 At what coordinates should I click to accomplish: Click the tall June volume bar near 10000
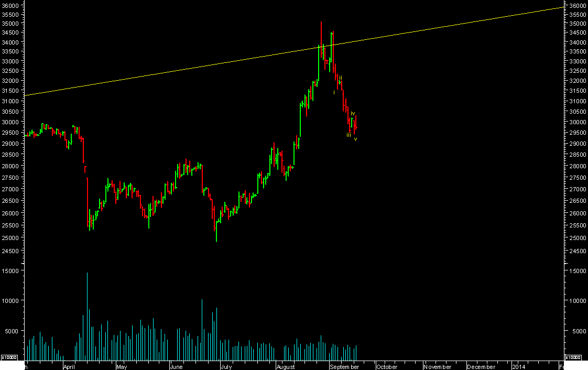202,328
